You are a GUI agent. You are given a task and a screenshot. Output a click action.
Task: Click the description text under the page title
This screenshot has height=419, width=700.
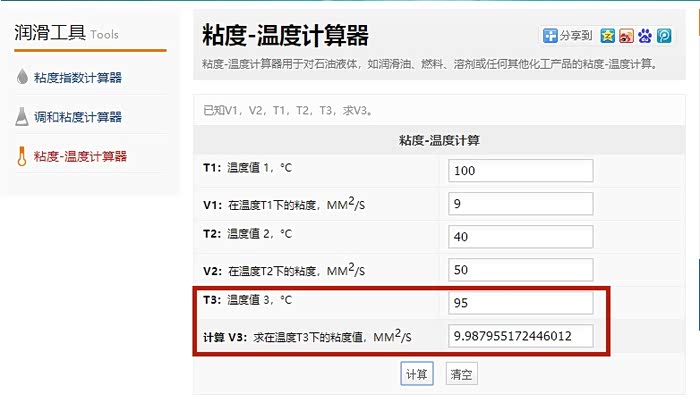[x=430, y=64]
